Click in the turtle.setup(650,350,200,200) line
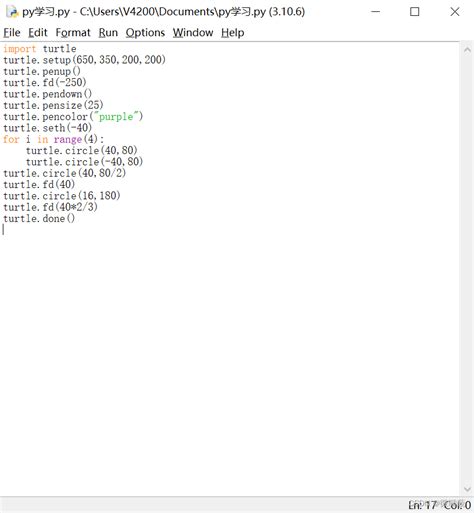 point(84,60)
